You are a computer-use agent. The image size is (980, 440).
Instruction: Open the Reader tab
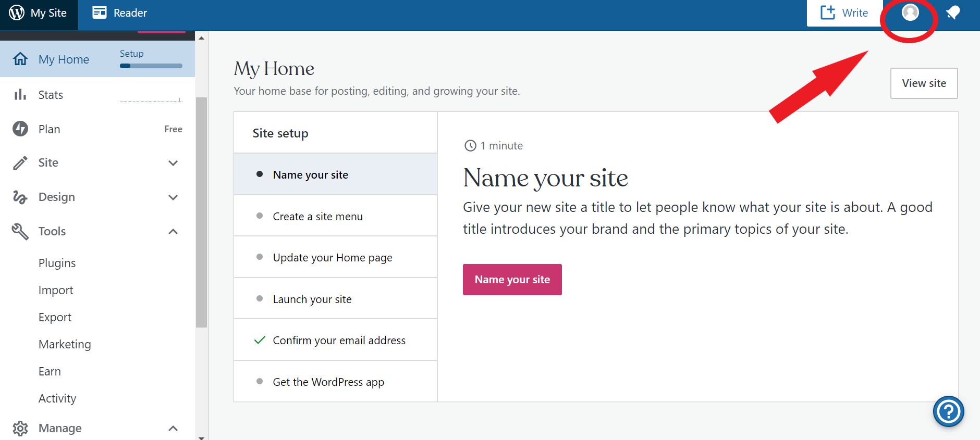119,12
